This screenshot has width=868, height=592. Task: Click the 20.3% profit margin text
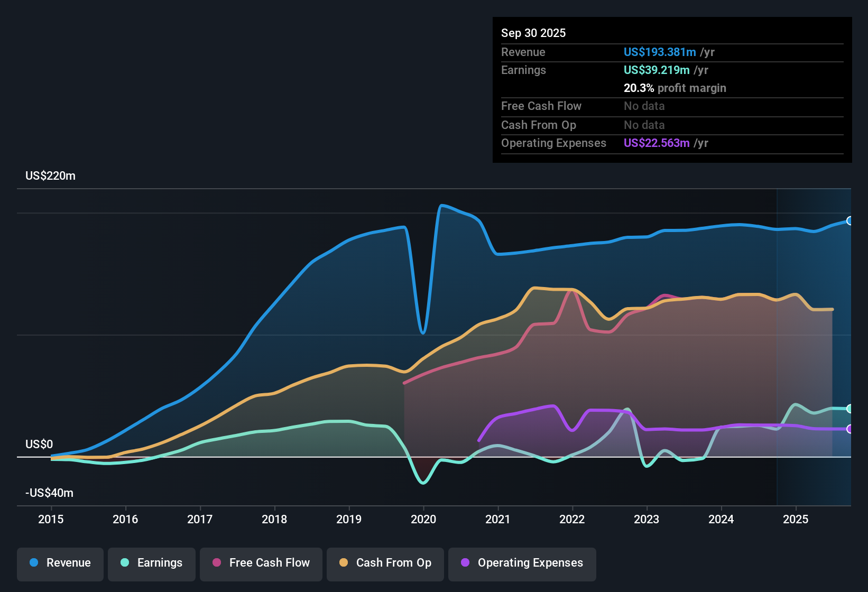675,88
